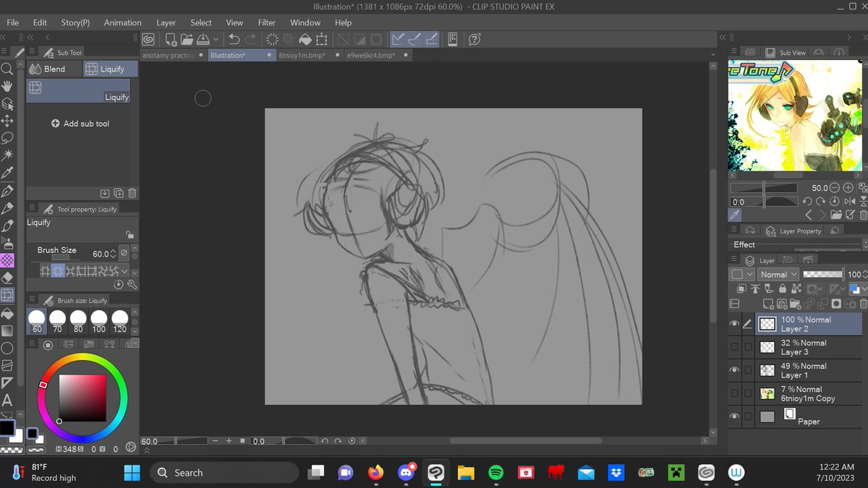This screenshot has height=488, width=868.
Task: Click Add sub tool
Action: click(x=80, y=124)
